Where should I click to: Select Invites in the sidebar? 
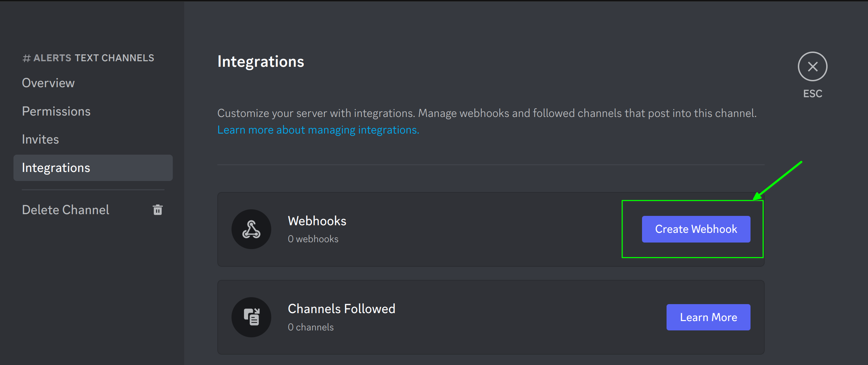click(x=40, y=139)
